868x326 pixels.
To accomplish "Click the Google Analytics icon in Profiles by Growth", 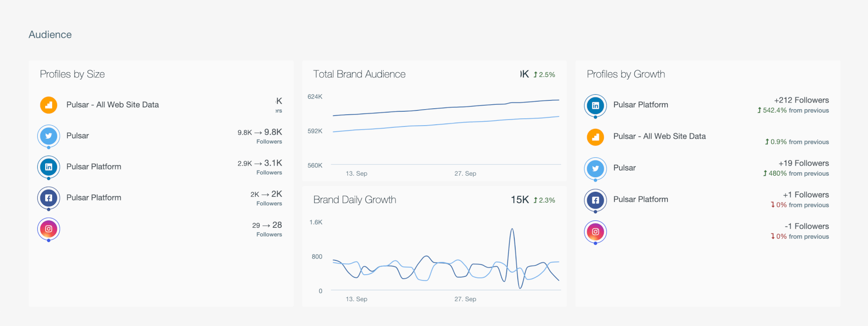I will pyautogui.click(x=595, y=137).
